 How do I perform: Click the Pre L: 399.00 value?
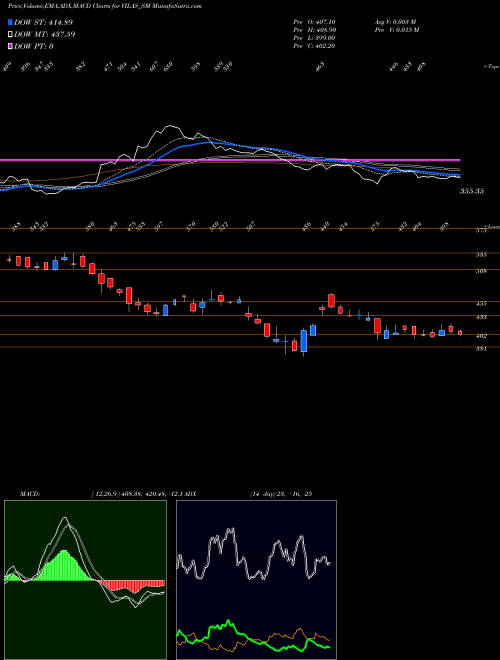tap(314, 38)
